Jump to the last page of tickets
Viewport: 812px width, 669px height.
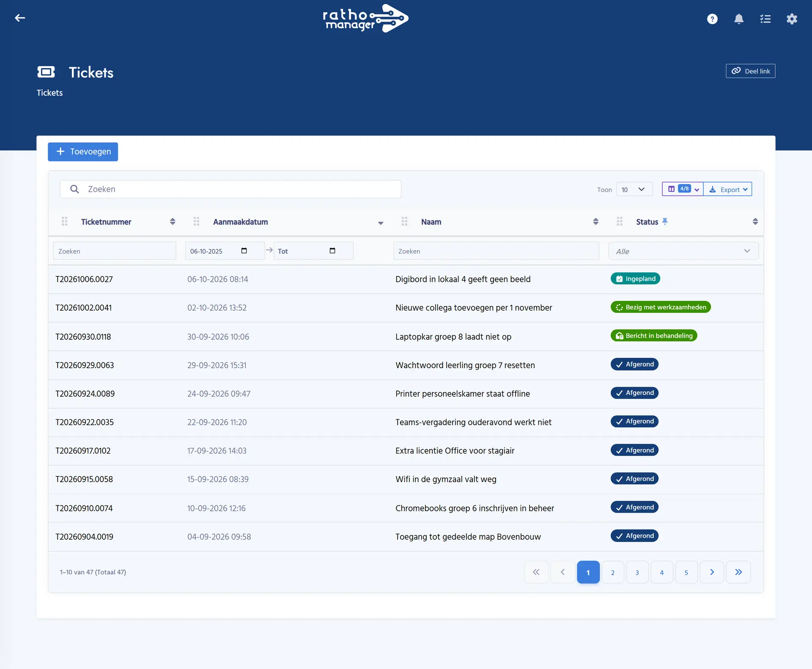(x=738, y=572)
